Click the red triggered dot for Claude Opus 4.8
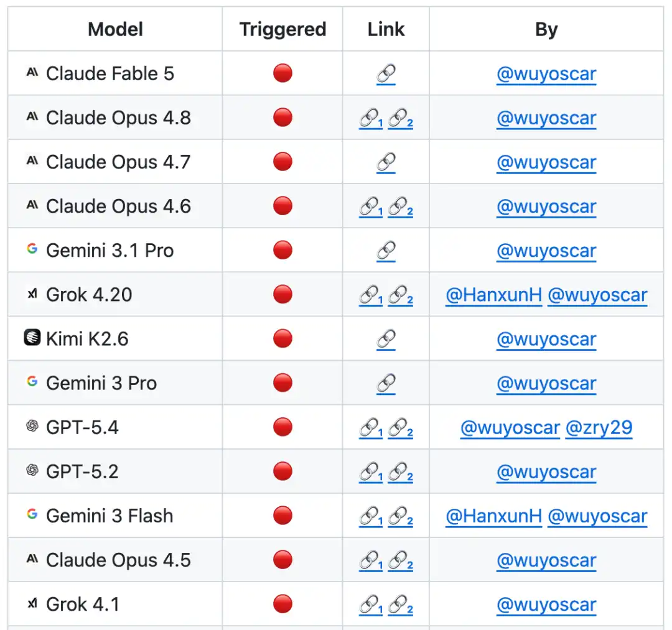 pyautogui.click(x=282, y=118)
